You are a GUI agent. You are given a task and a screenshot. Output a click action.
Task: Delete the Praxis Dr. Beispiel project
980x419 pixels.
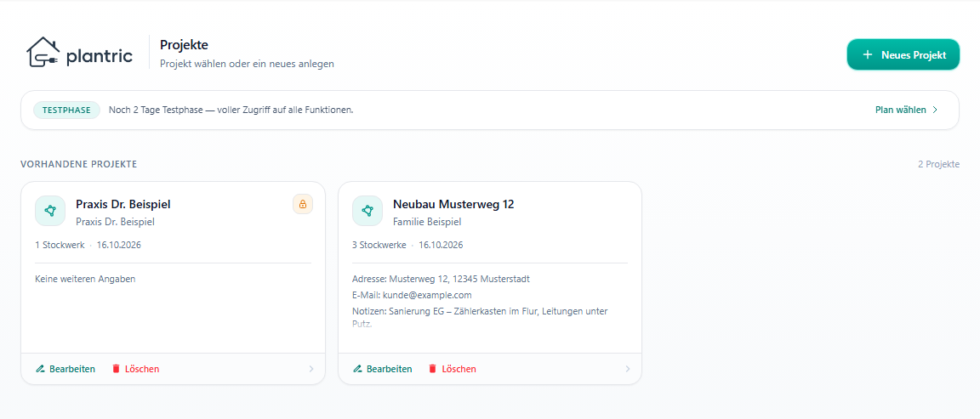[135, 369]
